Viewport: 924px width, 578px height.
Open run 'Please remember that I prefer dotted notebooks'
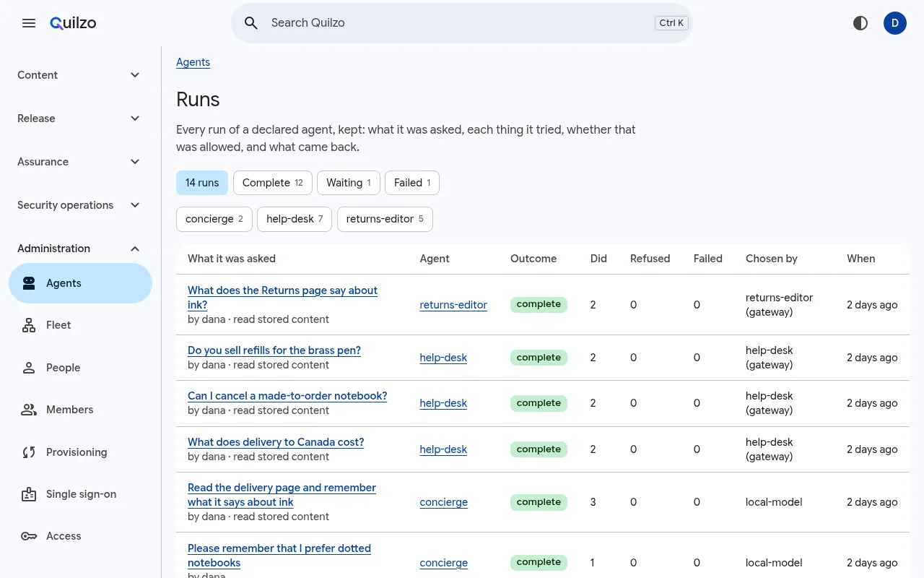coord(279,556)
